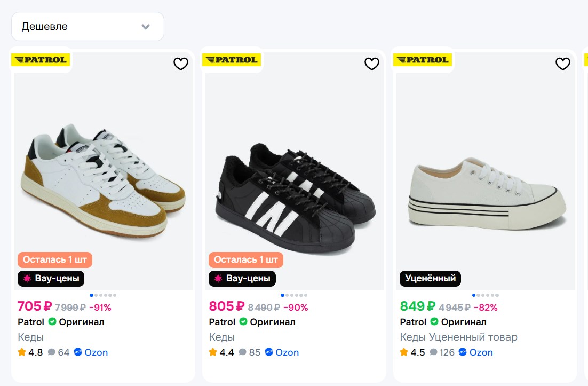Click the 126 reviews comment icon
Screen dimensions: 588x386
coord(434,352)
